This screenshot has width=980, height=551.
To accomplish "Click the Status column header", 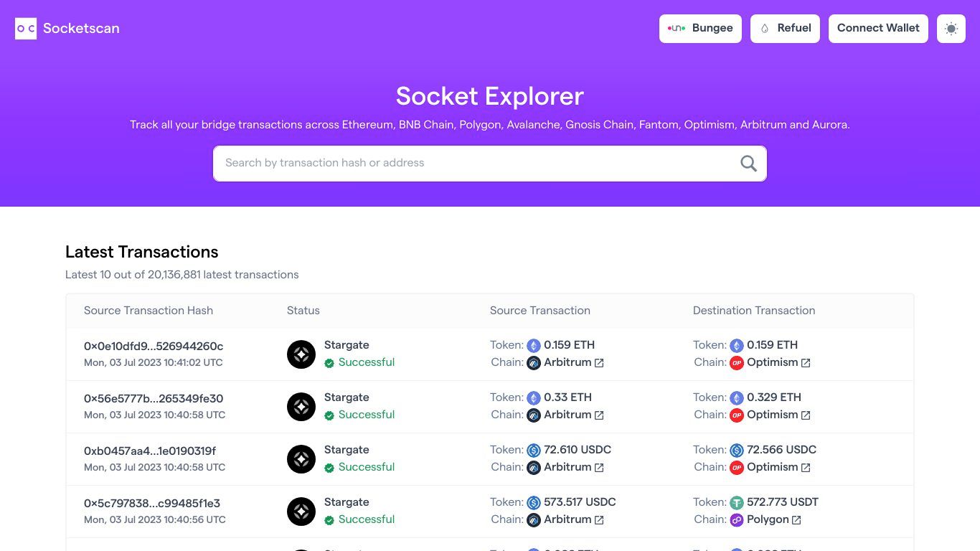I will tap(303, 311).
